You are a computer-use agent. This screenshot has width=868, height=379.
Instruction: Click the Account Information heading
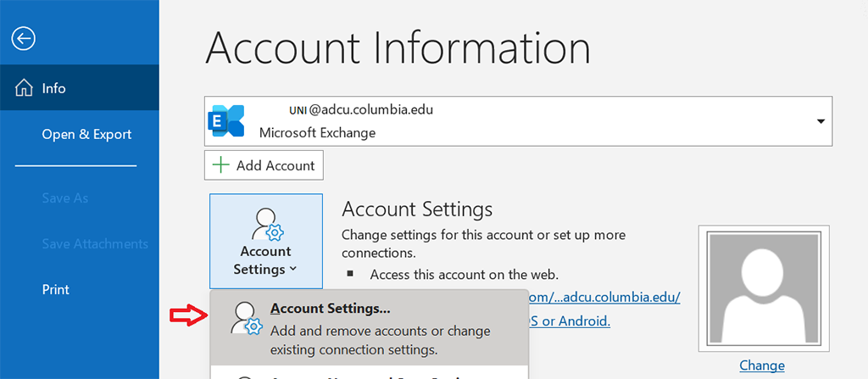398,49
